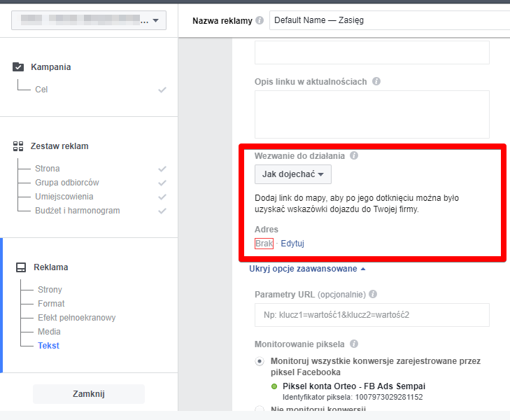The height and width of the screenshot is (420, 510).
Task: Open the Jak dojechać call-to-action dropdown
Action: point(292,174)
